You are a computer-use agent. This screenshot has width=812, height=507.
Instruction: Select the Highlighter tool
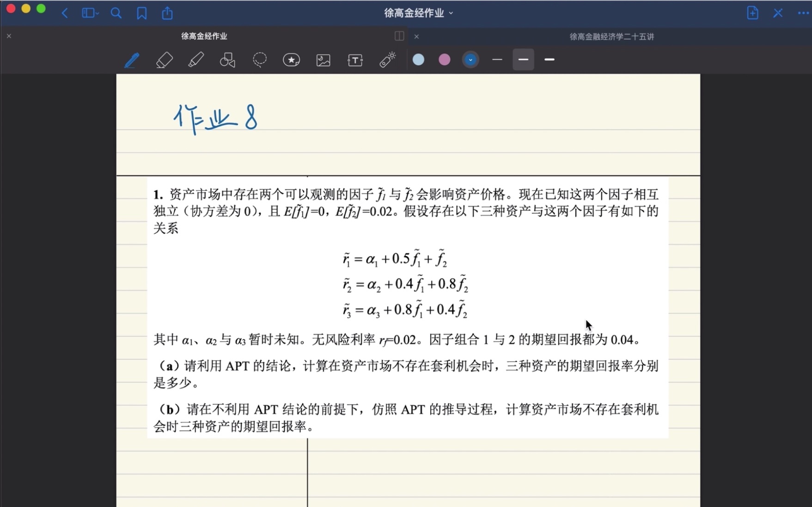pyautogui.click(x=196, y=60)
